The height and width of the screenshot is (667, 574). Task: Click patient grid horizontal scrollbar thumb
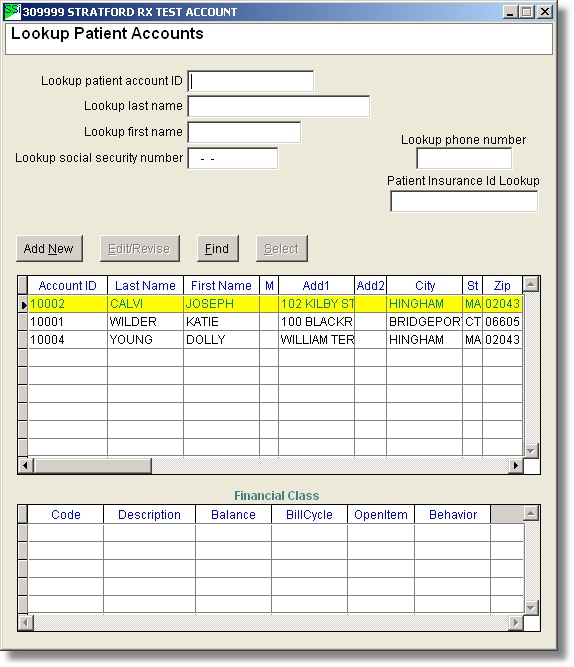point(92,465)
